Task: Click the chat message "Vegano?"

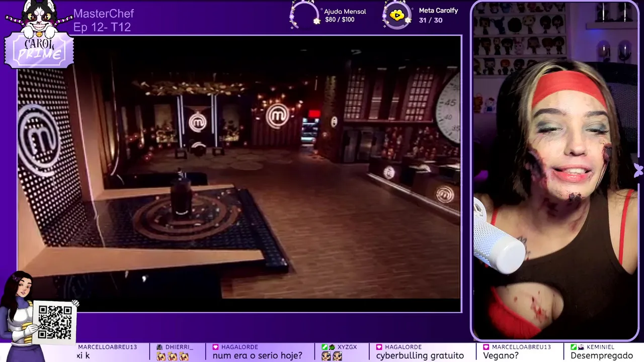Action: 501,355
